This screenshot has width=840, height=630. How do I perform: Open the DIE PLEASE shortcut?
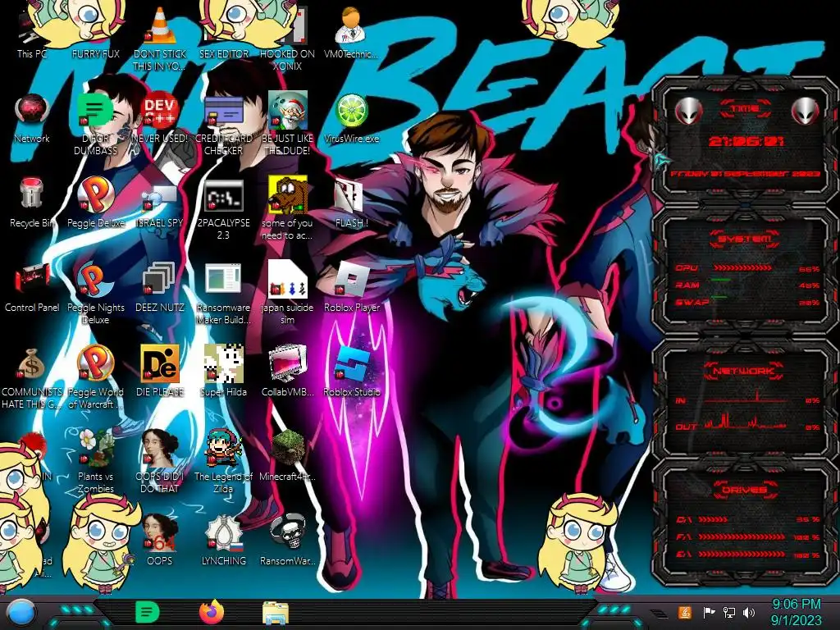point(159,372)
